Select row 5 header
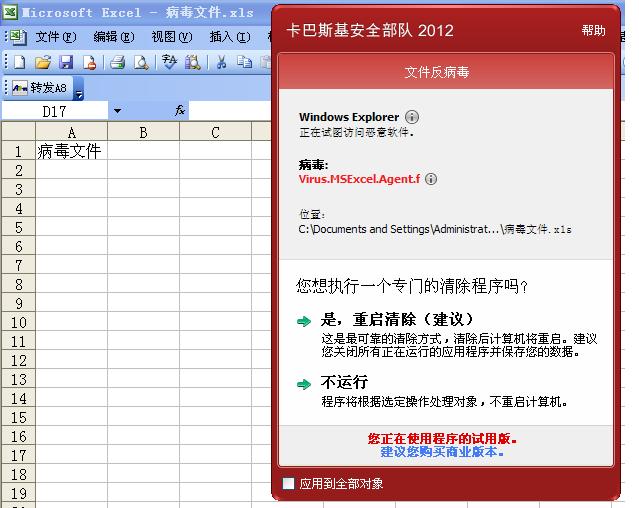 pyautogui.click(x=18, y=227)
